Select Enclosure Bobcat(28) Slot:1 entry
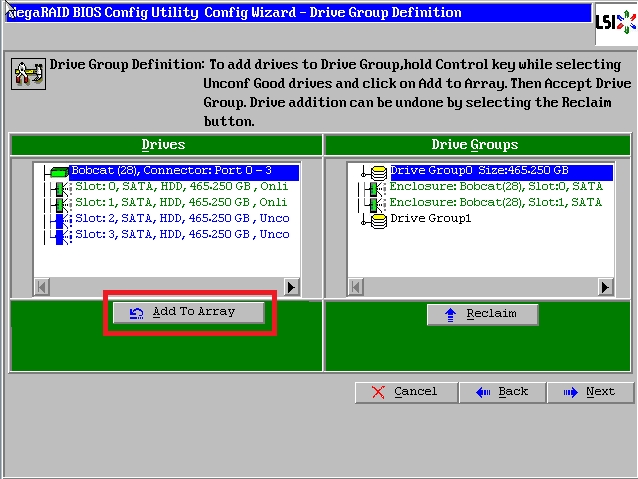 [x=496, y=202]
